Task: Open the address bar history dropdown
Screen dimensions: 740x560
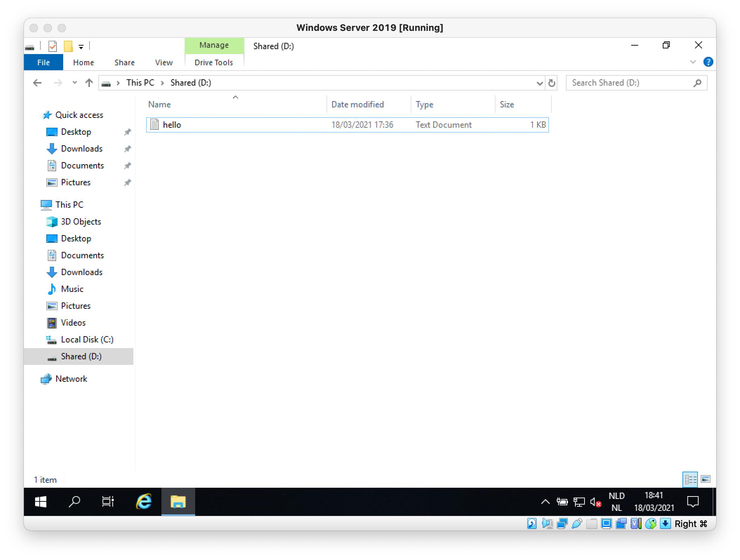Action: click(x=540, y=83)
